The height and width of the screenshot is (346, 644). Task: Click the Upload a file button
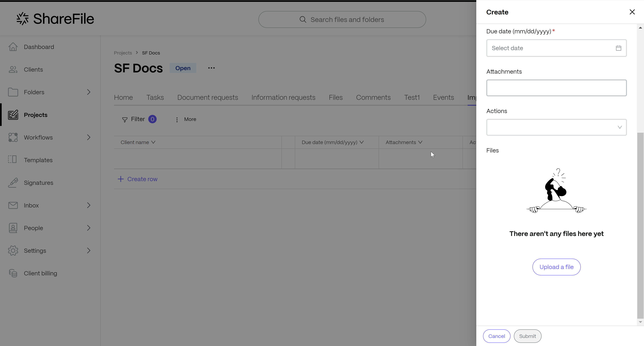point(556,267)
